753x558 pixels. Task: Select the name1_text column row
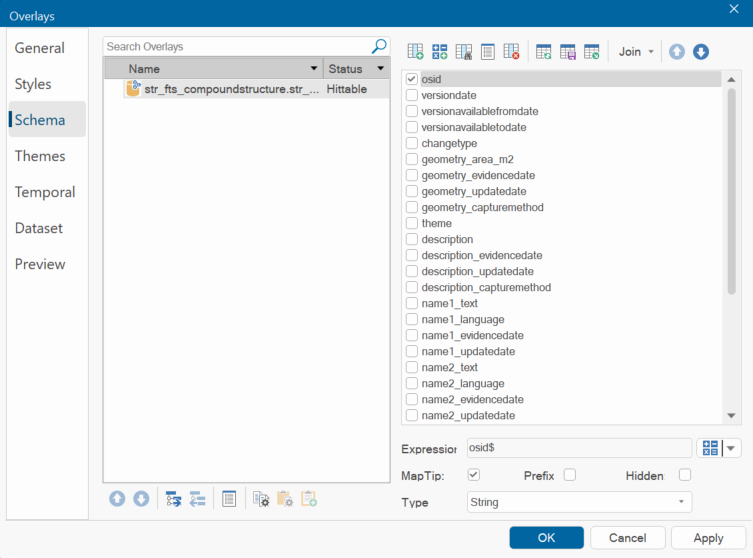click(x=563, y=303)
